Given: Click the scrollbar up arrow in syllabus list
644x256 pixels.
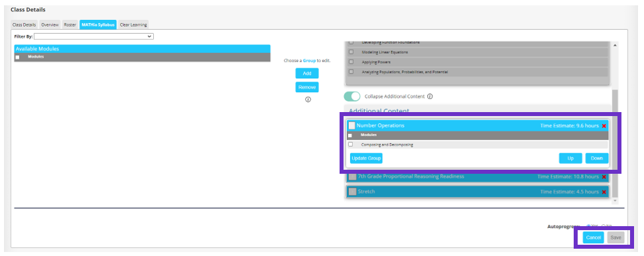Looking at the screenshot, I should tap(615, 45).
